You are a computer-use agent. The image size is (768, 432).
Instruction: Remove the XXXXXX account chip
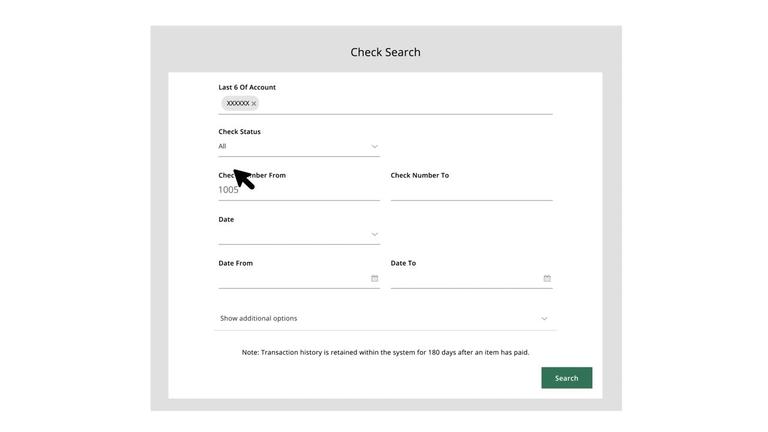tap(254, 103)
